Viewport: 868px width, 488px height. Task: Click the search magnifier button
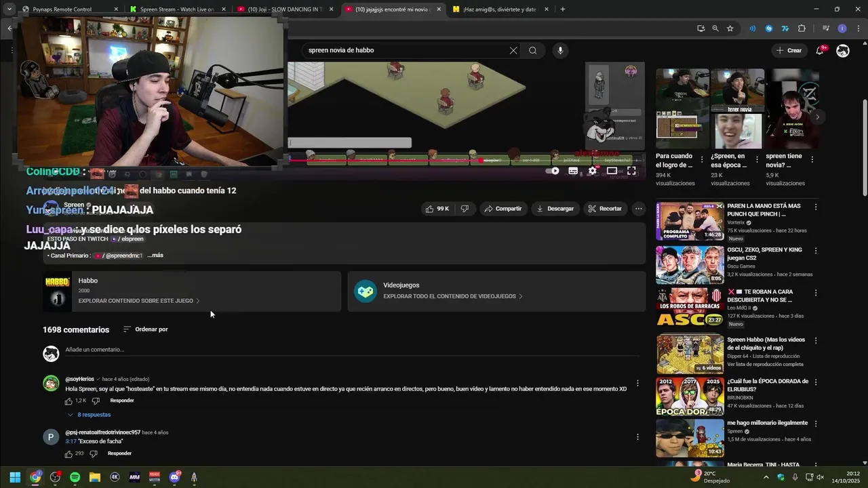coord(533,50)
